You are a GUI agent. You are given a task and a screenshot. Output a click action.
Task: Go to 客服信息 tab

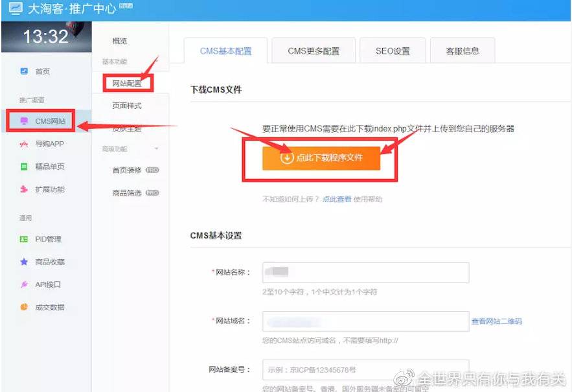coord(463,51)
